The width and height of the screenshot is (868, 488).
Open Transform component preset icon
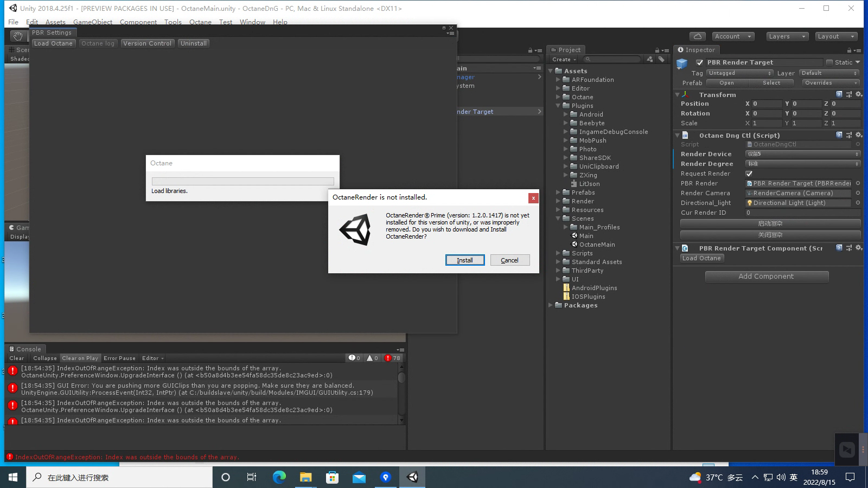click(x=849, y=94)
